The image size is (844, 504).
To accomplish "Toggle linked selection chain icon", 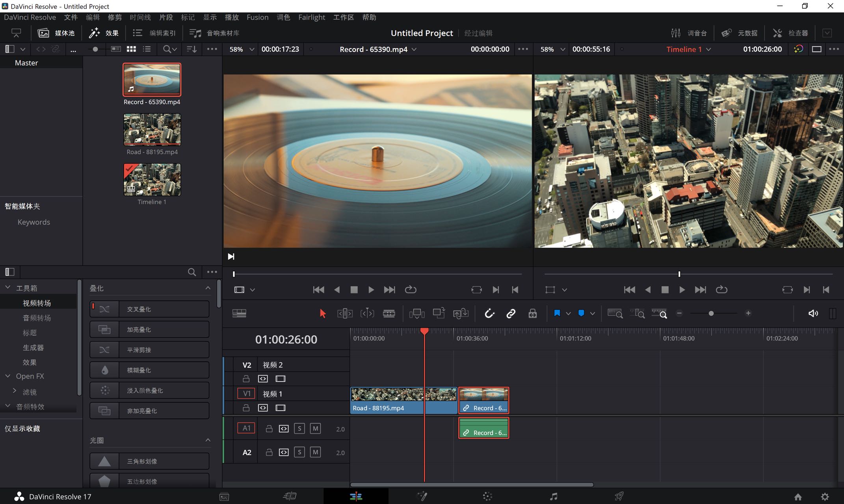I will point(511,313).
